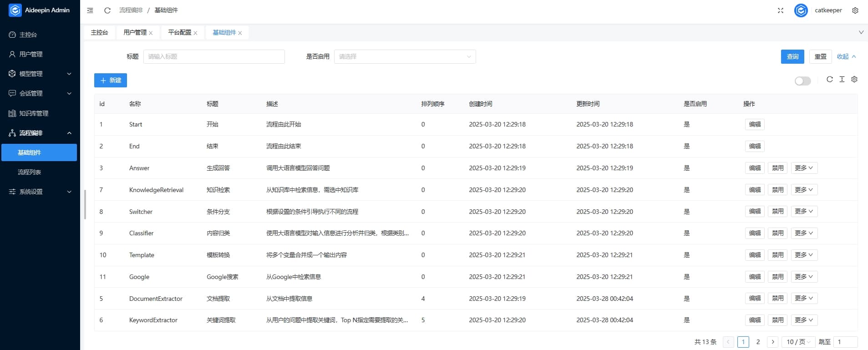Screen dimensions: 868x350
Task: Edit the End component row
Action: click(755, 146)
